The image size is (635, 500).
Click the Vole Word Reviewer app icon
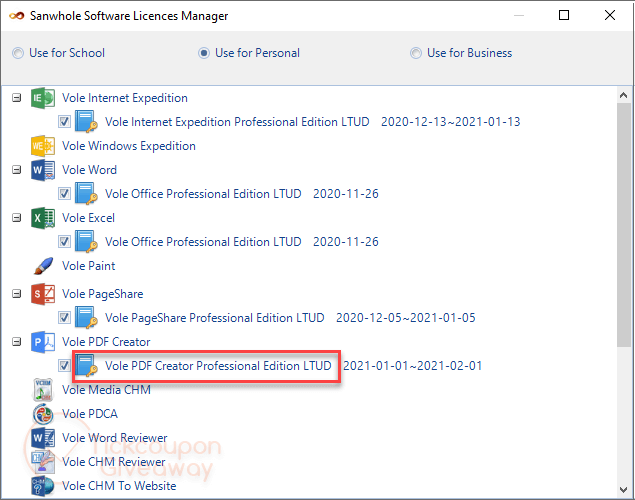43,438
